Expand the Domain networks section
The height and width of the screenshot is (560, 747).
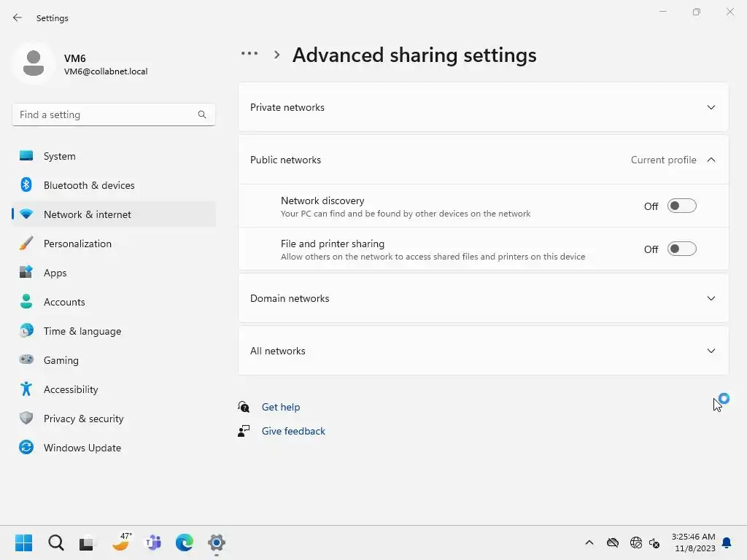coord(483,298)
